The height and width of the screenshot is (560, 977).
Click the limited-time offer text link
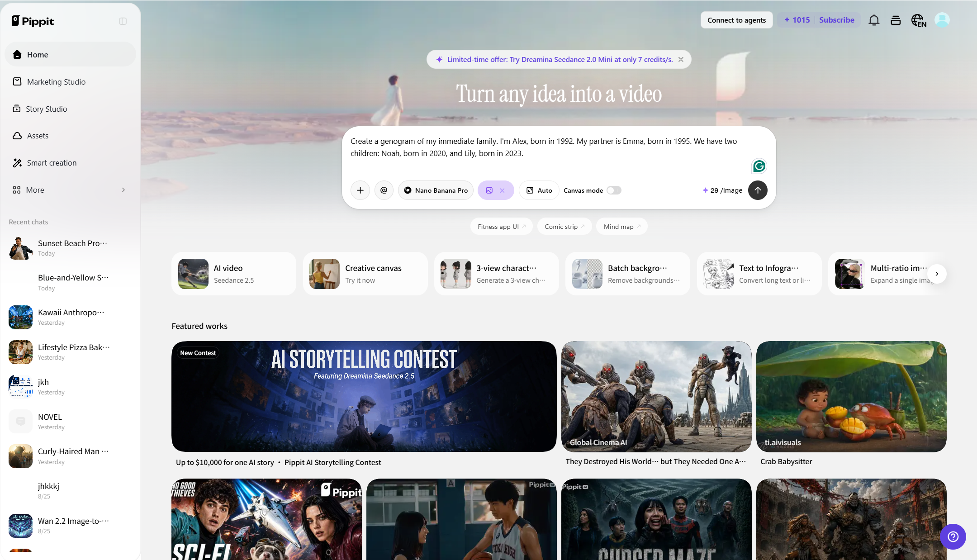point(560,59)
